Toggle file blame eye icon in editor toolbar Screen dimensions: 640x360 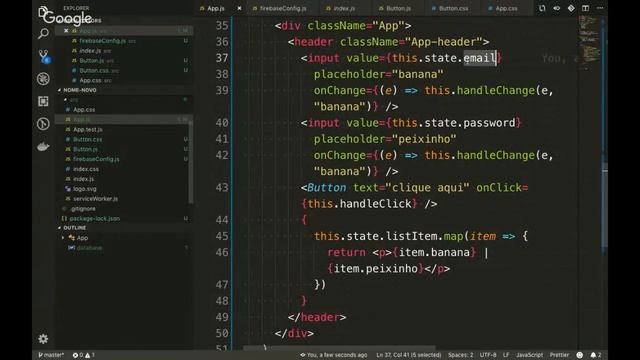(557, 8)
